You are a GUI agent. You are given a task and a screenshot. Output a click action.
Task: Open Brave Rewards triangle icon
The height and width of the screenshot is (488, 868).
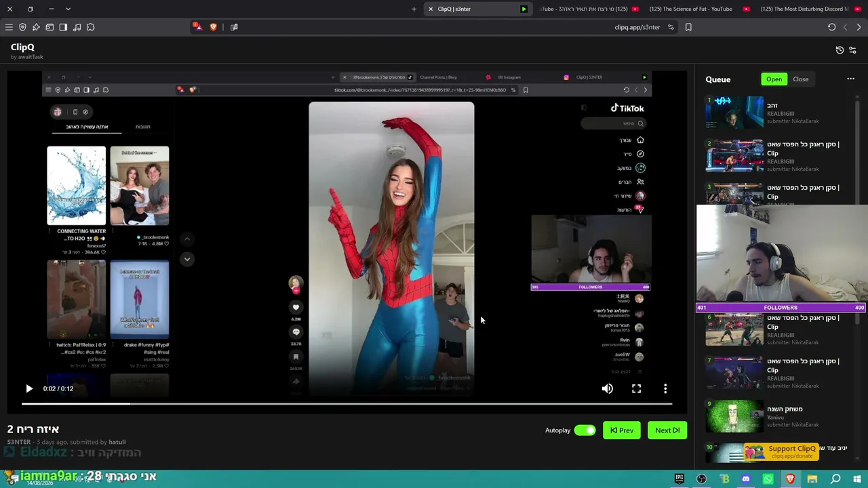click(x=197, y=27)
